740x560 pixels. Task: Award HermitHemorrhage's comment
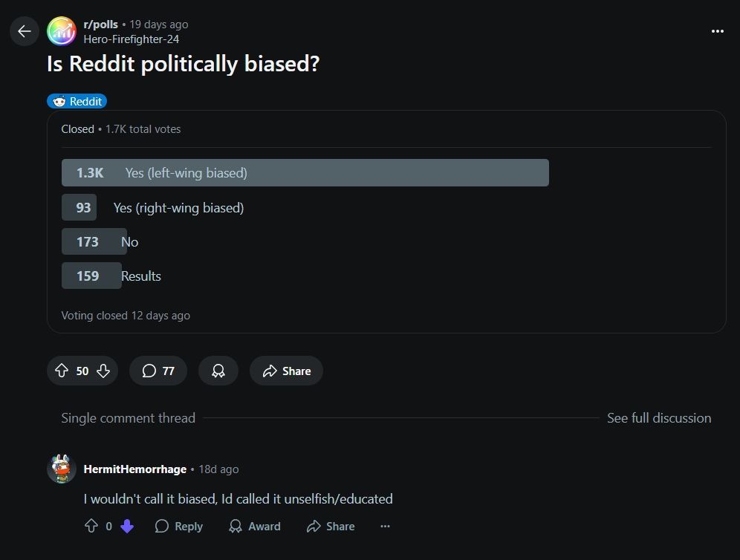(x=255, y=526)
